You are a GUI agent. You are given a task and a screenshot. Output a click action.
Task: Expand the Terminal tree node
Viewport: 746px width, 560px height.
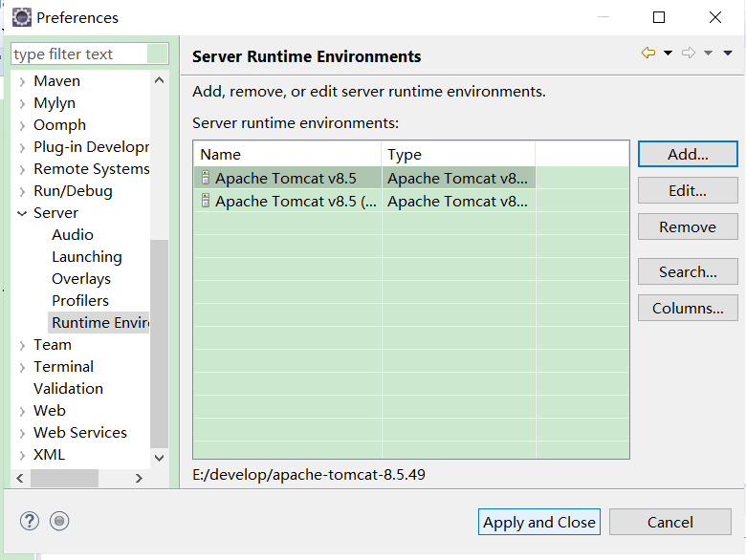[x=22, y=368]
